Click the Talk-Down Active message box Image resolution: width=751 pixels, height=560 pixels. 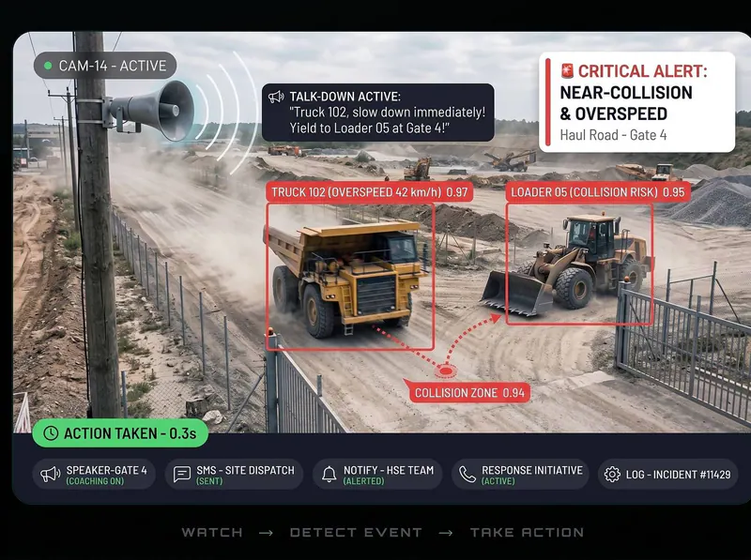[x=378, y=113]
